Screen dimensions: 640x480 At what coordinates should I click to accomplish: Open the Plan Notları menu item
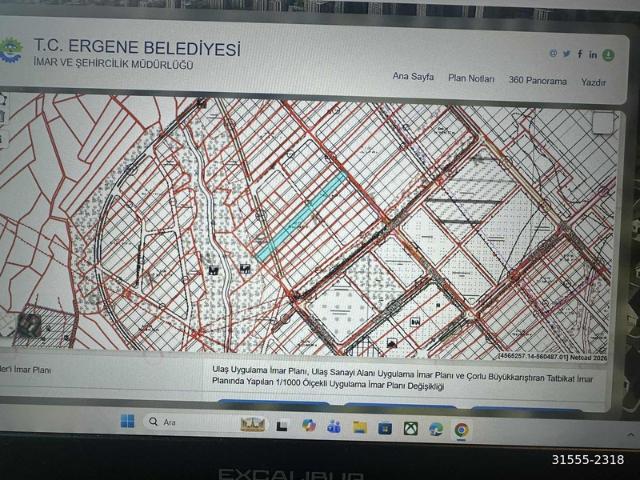point(471,78)
